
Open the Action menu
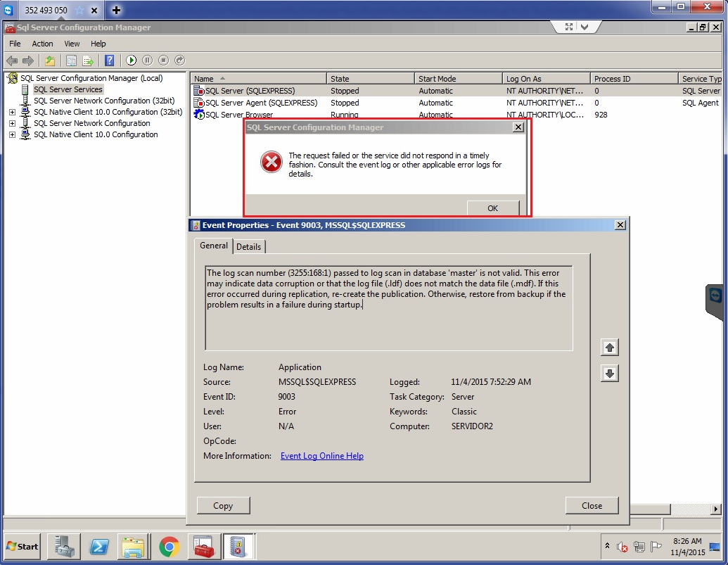pyautogui.click(x=42, y=44)
